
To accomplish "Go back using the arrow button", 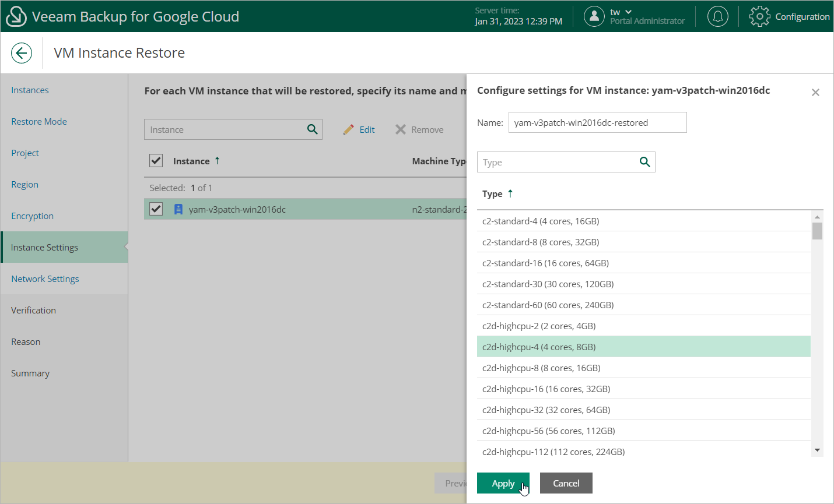I will point(22,53).
